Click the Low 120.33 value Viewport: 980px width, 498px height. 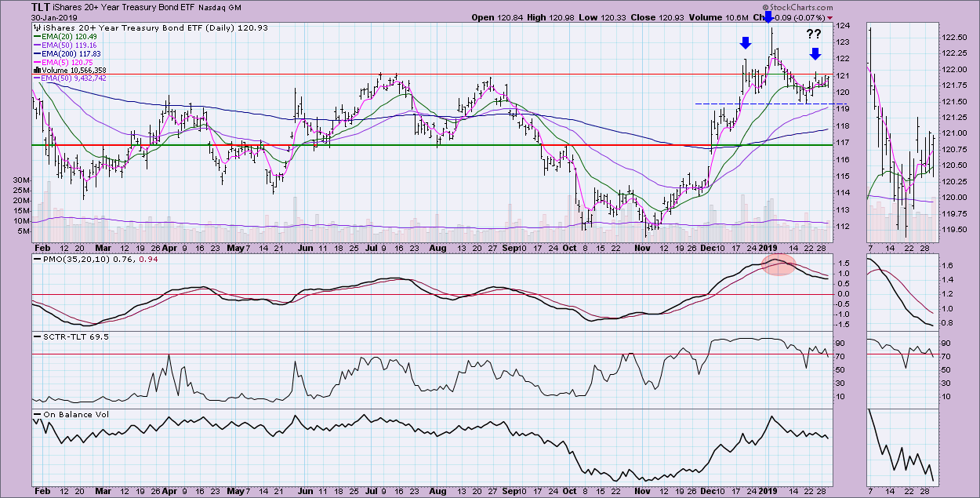pos(604,17)
